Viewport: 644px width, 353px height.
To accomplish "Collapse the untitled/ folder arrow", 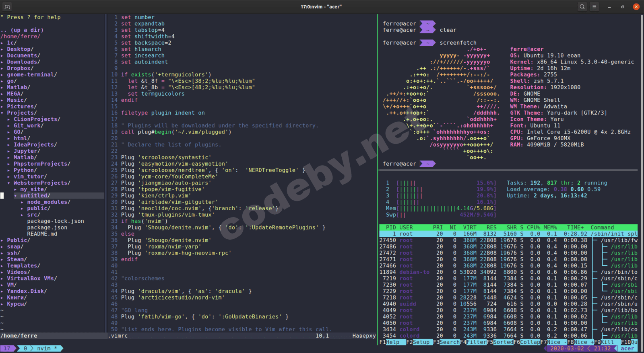I will (16, 196).
